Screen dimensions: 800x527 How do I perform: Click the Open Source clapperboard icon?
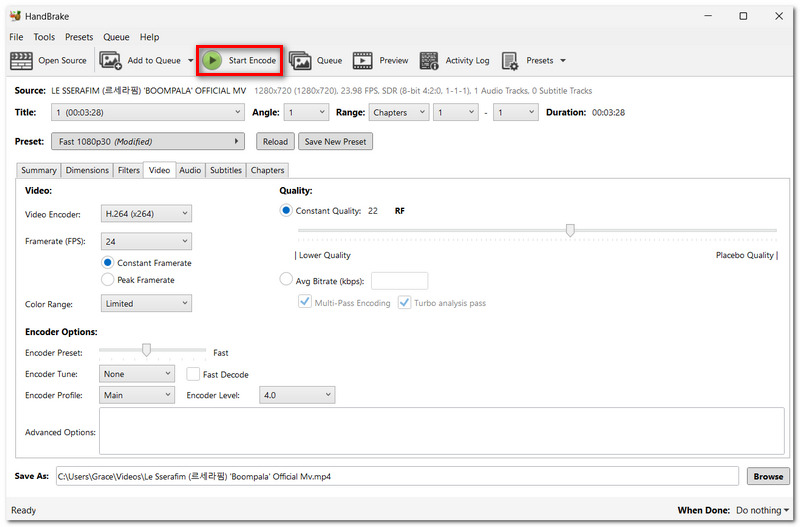(x=21, y=61)
